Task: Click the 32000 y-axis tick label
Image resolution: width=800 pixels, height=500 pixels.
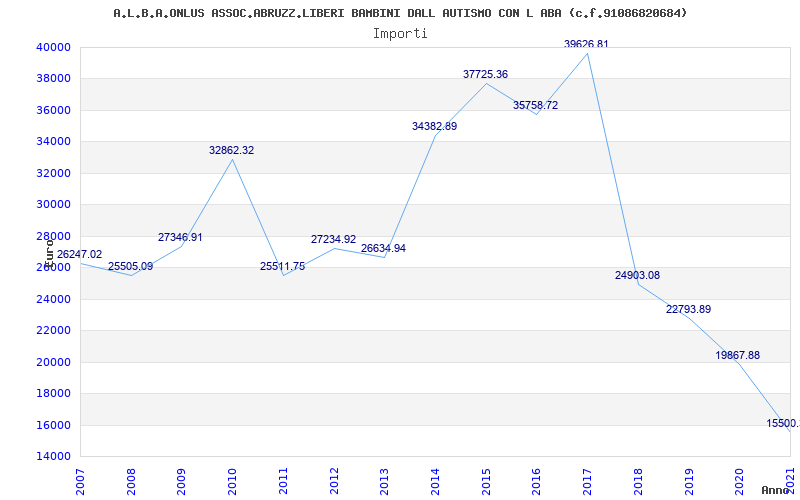Action: point(53,173)
